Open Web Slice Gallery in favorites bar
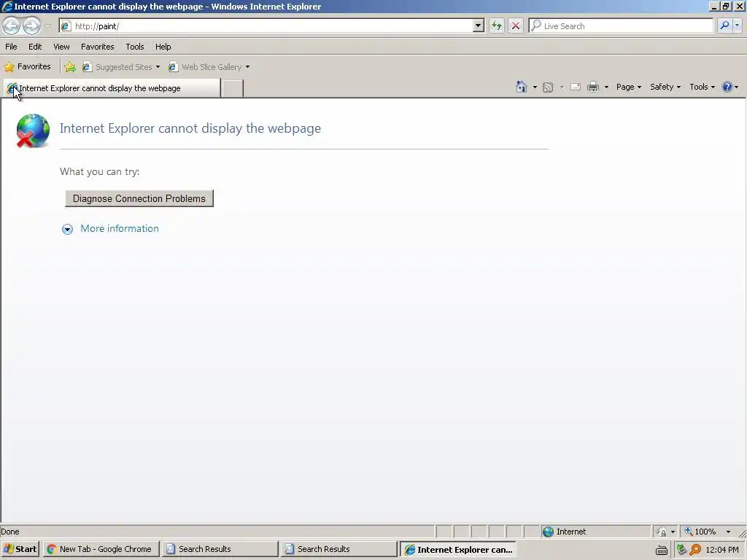747x560 pixels. coord(209,66)
